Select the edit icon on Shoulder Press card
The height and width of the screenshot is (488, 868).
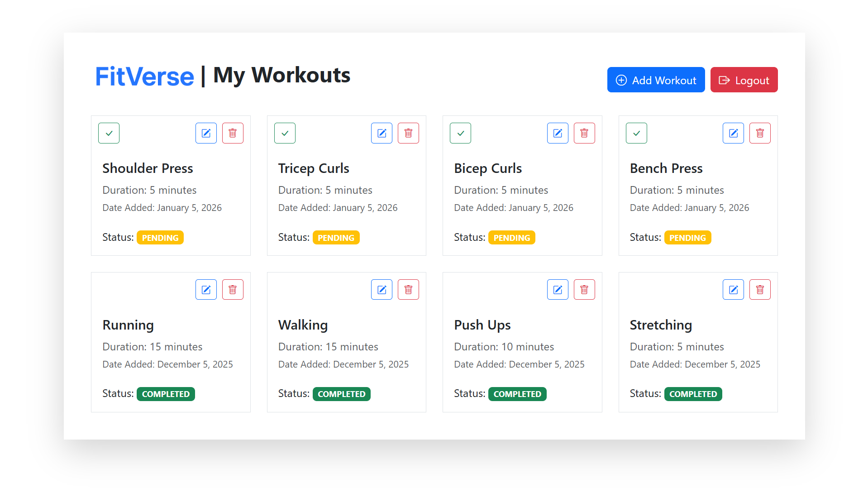(x=206, y=133)
